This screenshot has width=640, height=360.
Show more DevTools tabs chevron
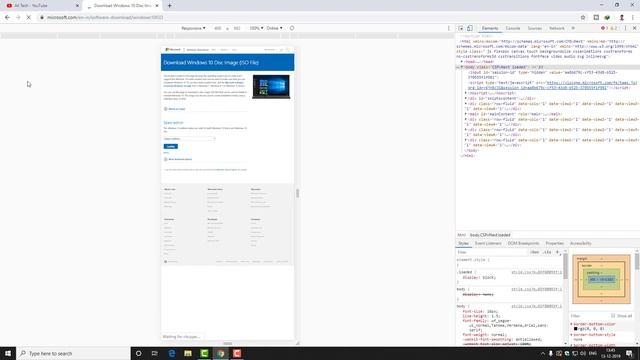pyautogui.click(x=573, y=28)
